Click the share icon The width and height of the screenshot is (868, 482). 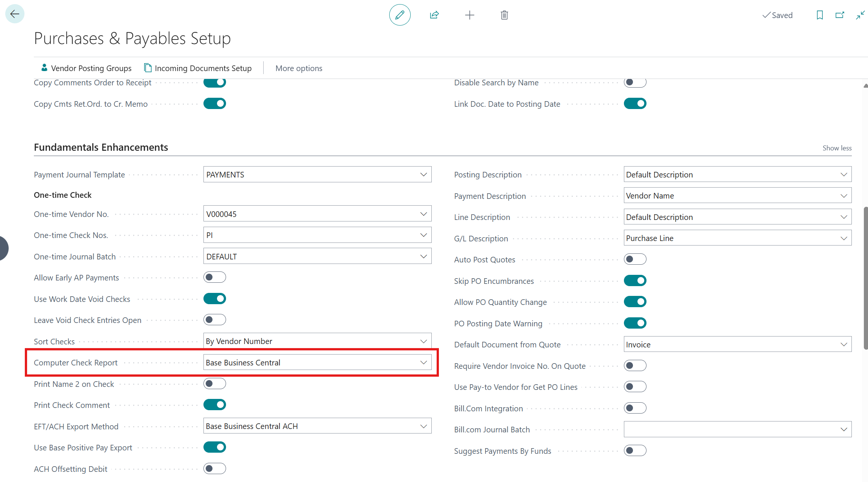[434, 15]
